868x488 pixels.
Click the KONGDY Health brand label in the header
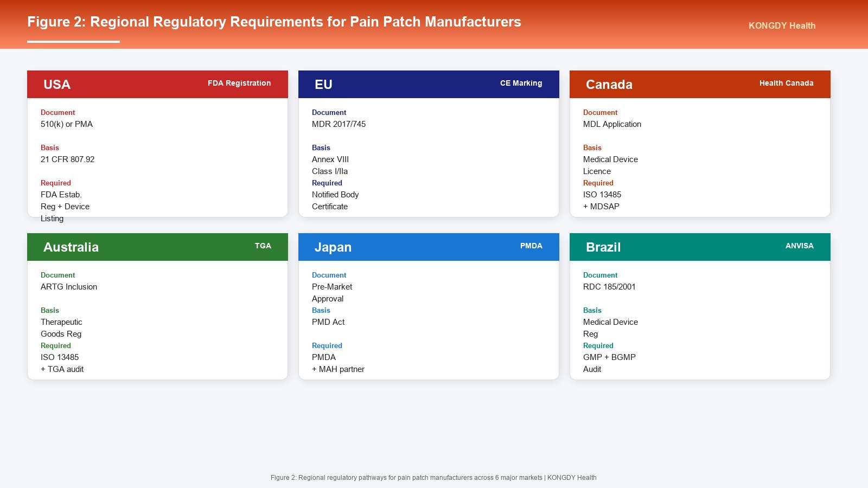782,25
